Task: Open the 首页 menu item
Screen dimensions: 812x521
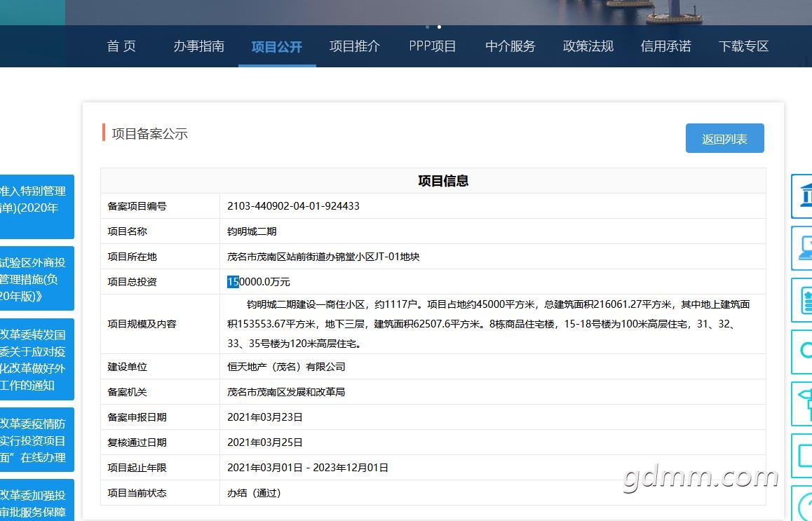Action: coord(121,46)
